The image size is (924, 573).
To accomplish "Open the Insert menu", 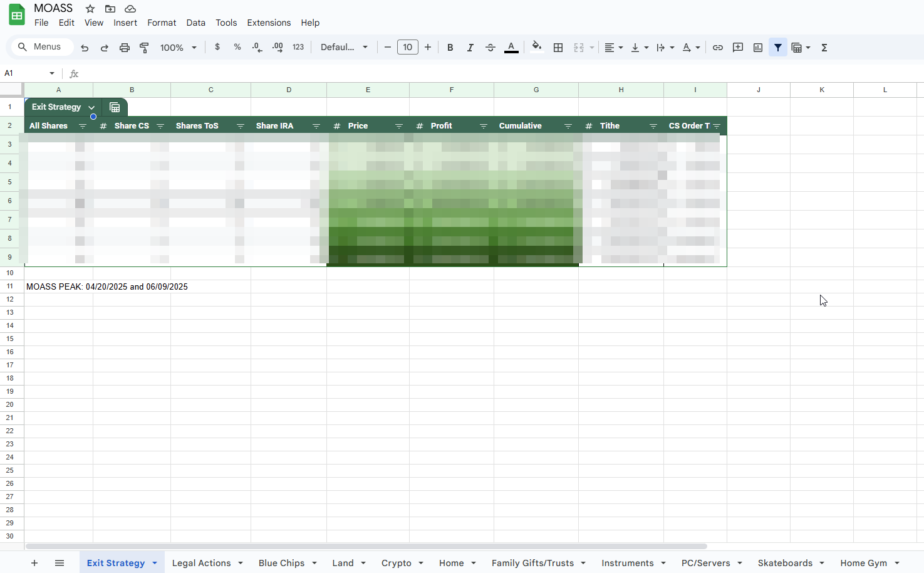I will pyautogui.click(x=125, y=23).
